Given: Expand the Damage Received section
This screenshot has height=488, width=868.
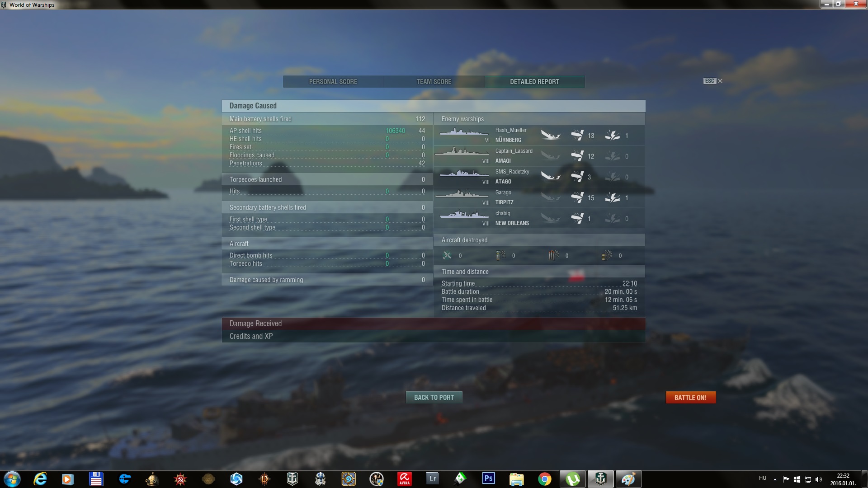Looking at the screenshot, I should tap(434, 324).
